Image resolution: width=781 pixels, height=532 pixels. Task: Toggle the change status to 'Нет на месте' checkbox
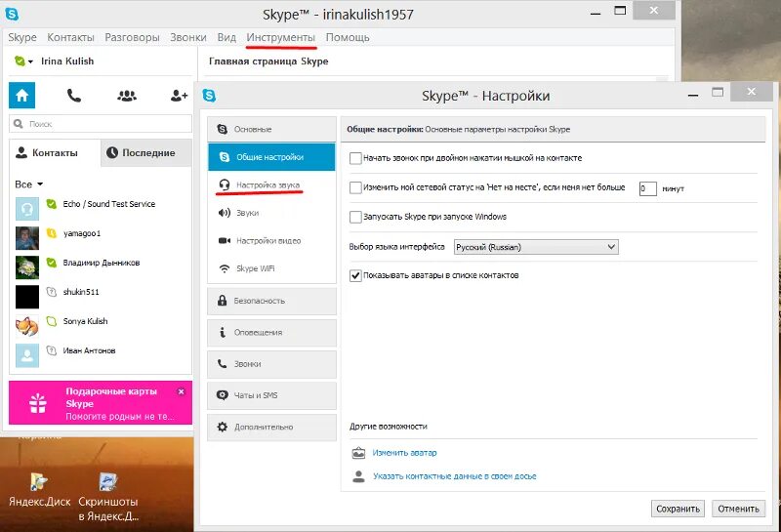coord(355,187)
